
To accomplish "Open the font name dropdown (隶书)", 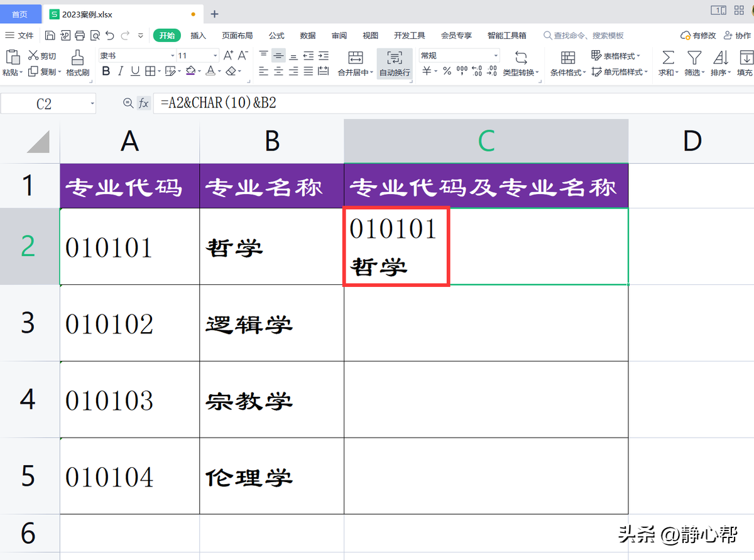I will pyautogui.click(x=173, y=56).
